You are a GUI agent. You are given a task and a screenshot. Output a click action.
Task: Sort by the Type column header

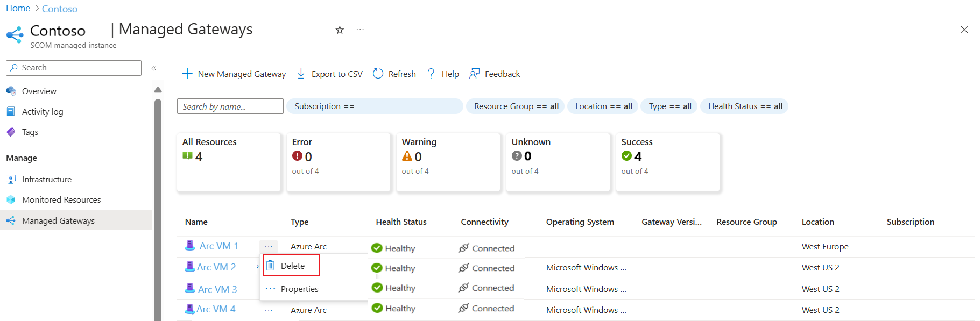pos(300,222)
